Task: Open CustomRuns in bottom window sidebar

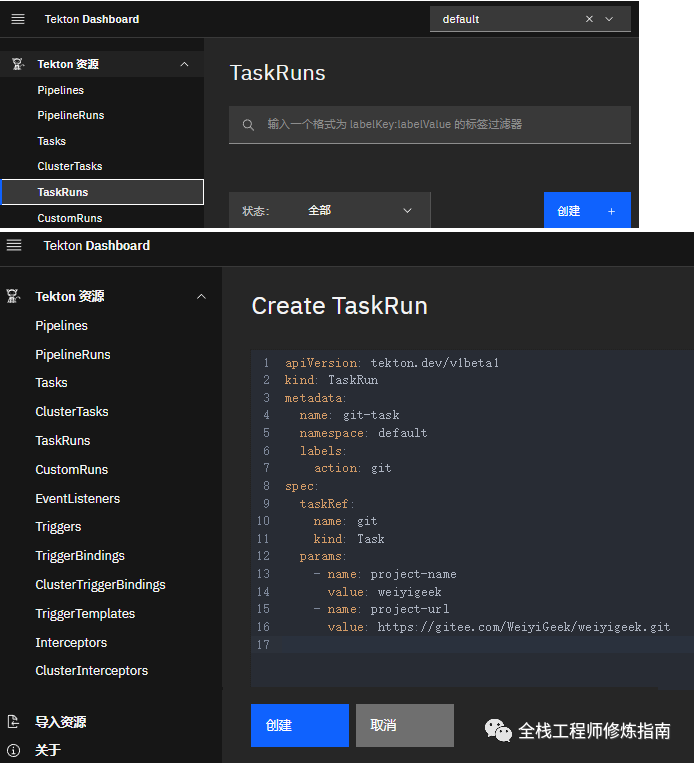Action: (x=72, y=470)
